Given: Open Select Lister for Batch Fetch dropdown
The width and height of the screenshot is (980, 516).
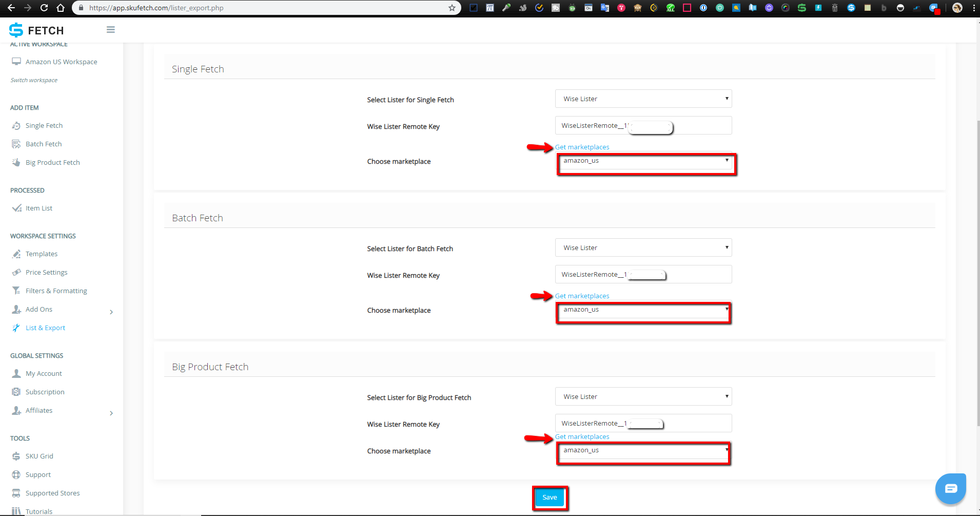Looking at the screenshot, I should 643,247.
